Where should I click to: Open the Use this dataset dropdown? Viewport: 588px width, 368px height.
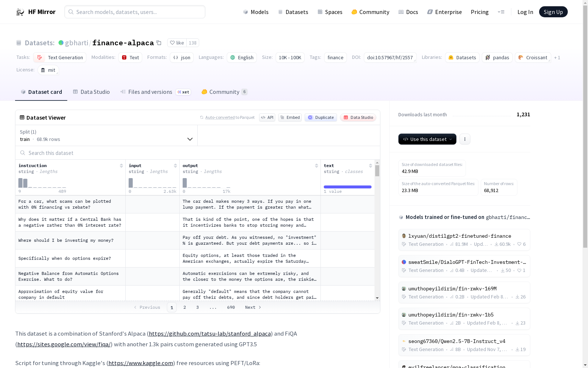click(427, 139)
